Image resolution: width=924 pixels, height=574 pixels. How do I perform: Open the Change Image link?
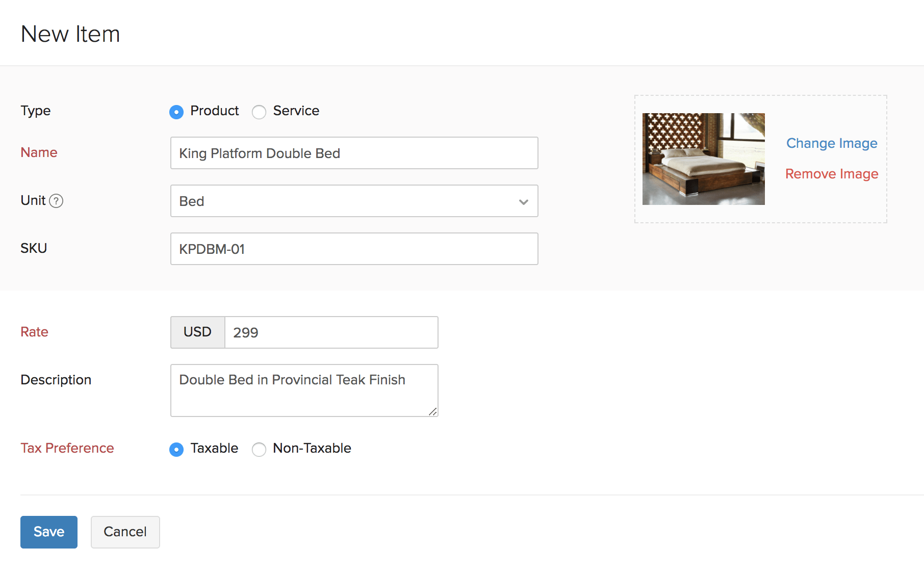(831, 143)
